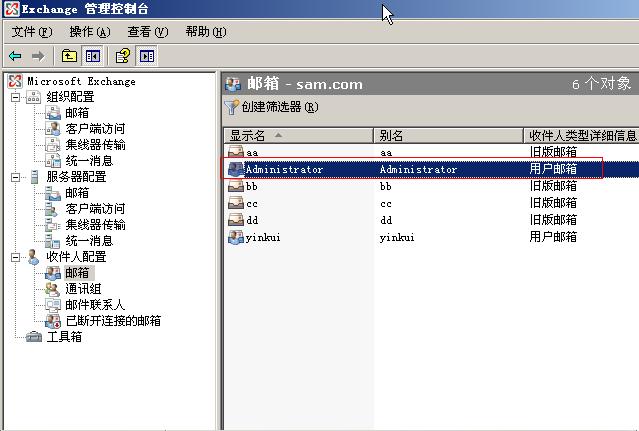The height and width of the screenshot is (431, 639).
Task: Open the 工具箱 toolbox icon
Action: tap(34, 337)
